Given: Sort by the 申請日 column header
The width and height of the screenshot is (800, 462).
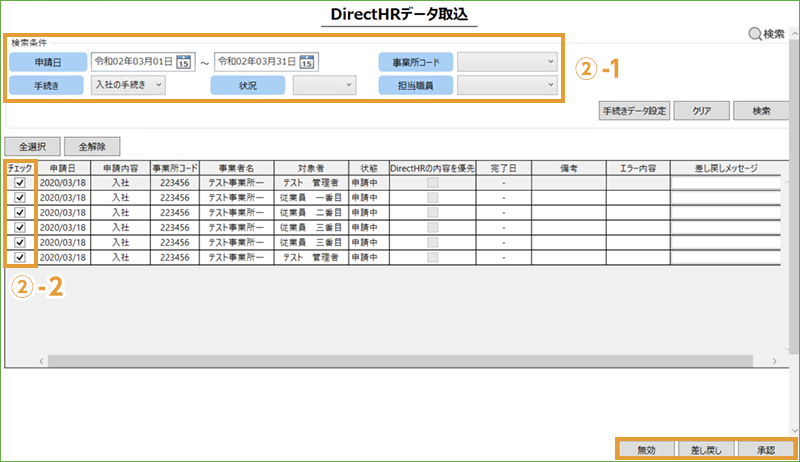Looking at the screenshot, I should pos(63,168).
